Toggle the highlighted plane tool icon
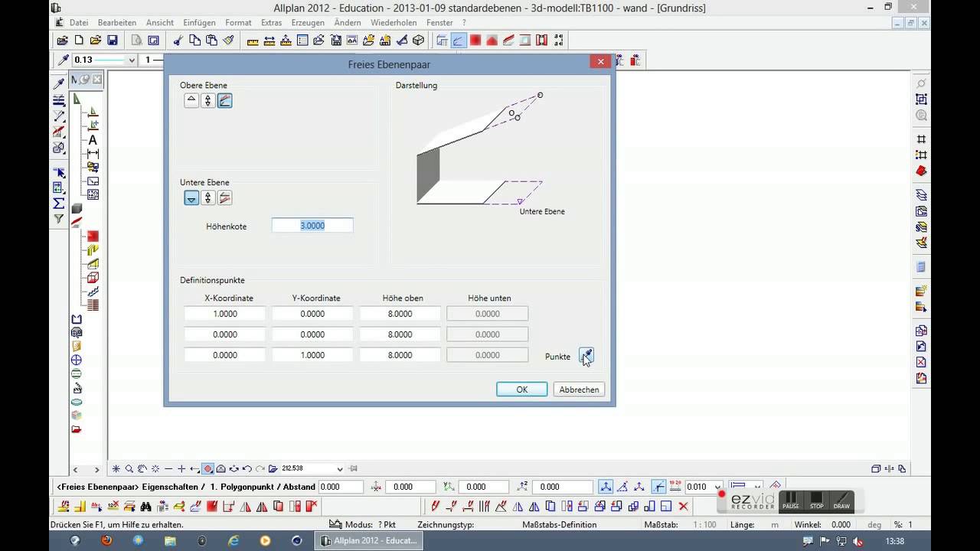 point(459,41)
